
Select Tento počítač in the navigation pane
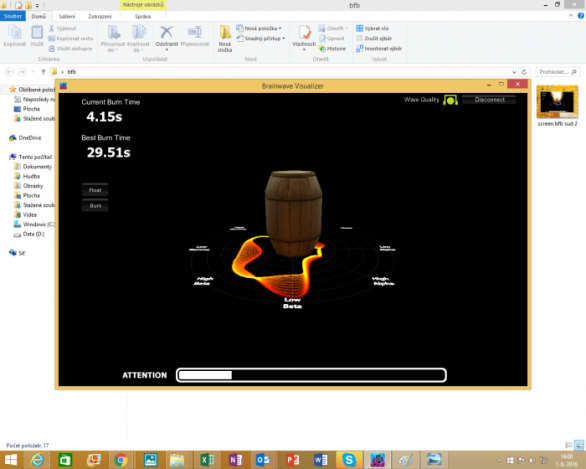point(31,157)
